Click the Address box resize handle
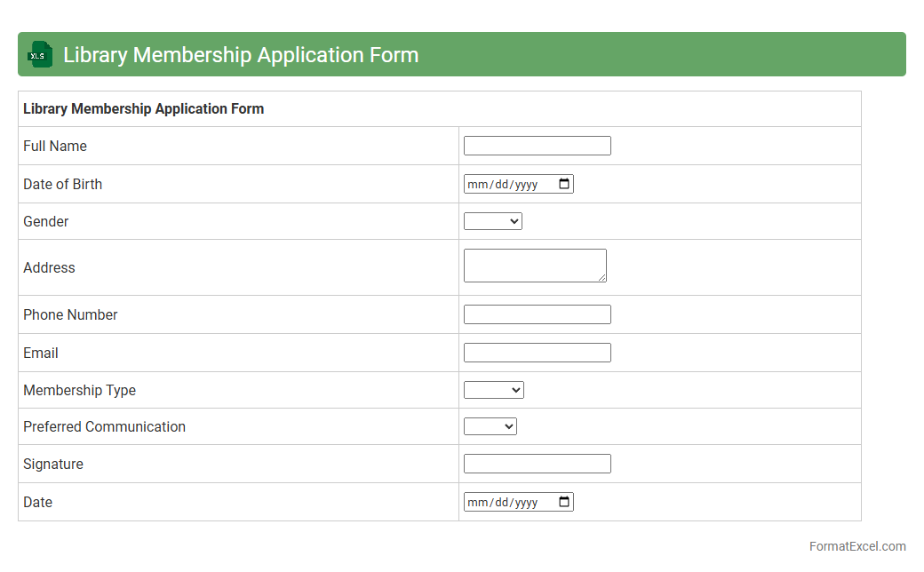Viewport: 924px width, 572px height. [x=602, y=278]
